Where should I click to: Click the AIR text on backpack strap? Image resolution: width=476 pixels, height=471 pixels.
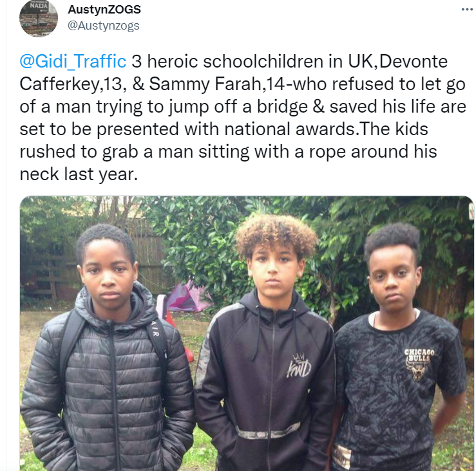point(155,329)
